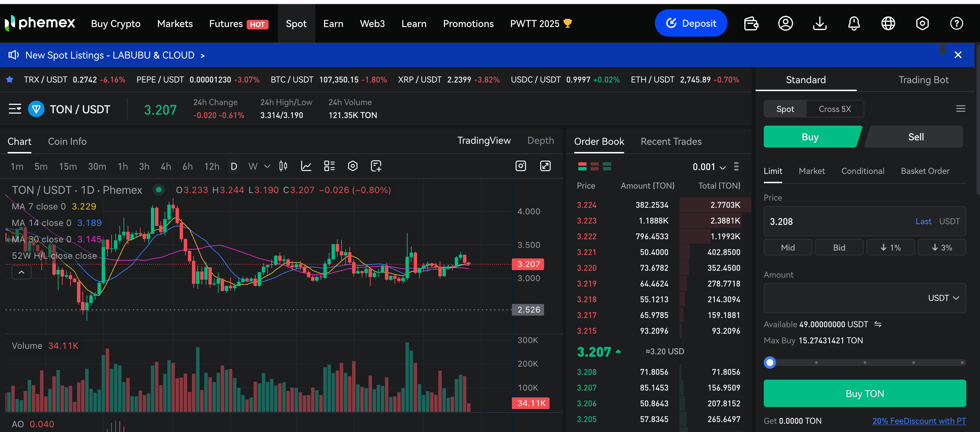Open the Earn menu
Screen dimensions: 980x432
tap(333, 24)
